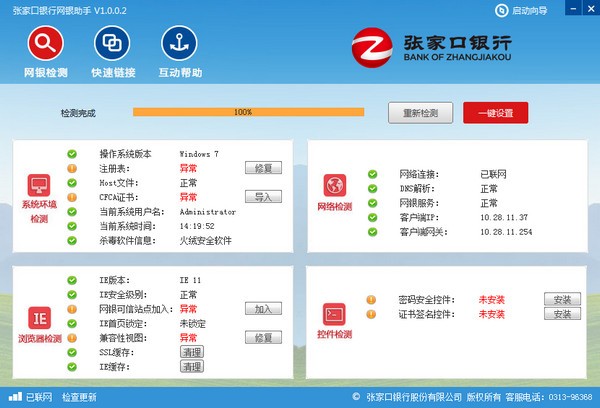This screenshot has width=600, height=408.
Task: Click the orange 100% progress bar
Action: (x=249, y=112)
